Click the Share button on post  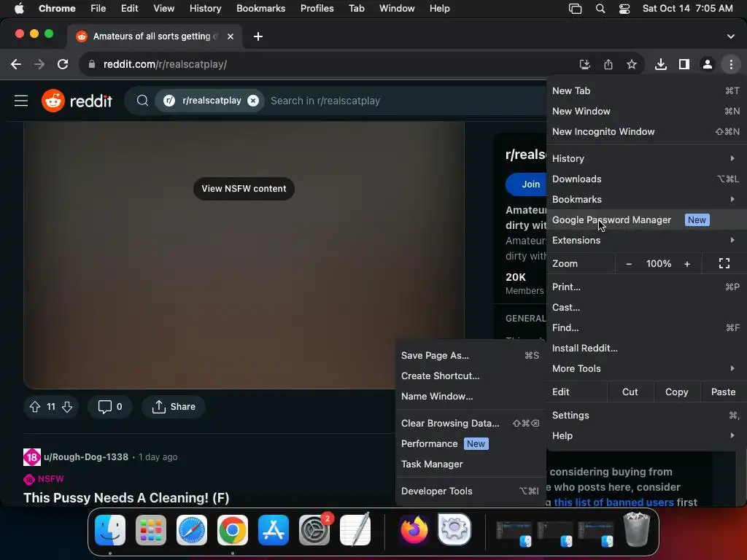[174, 407]
